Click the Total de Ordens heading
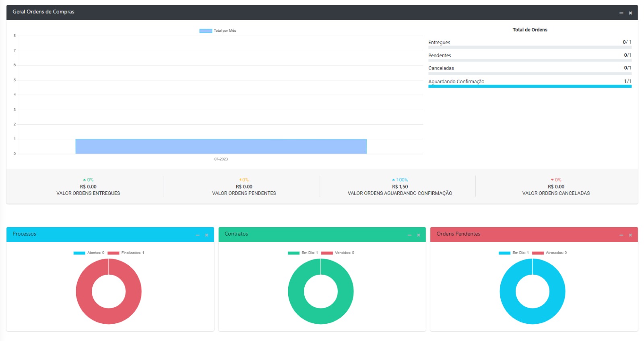Viewport: 644px width, 341px height. [x=530, y=30]
